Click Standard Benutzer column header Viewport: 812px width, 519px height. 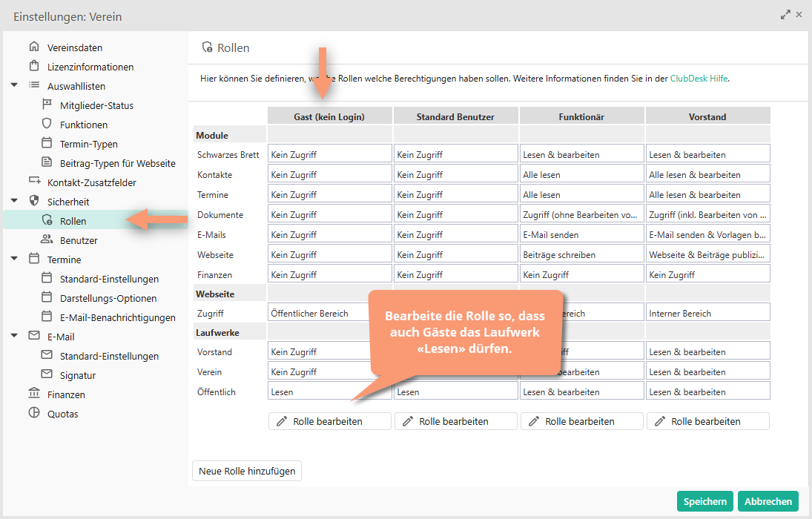tap(456, 116)
